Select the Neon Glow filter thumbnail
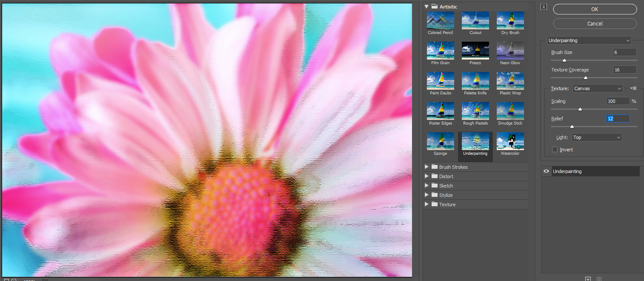 [510, 51]
